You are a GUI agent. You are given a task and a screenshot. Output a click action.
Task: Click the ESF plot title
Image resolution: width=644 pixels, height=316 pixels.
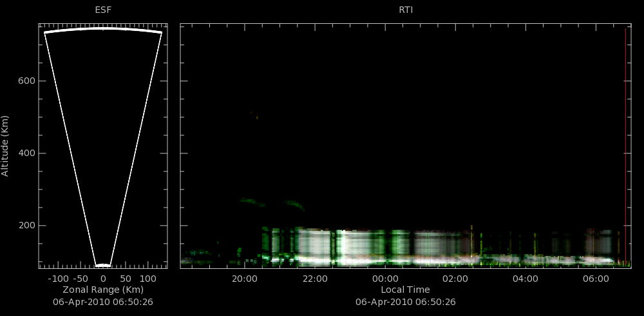tap(103, 10)
